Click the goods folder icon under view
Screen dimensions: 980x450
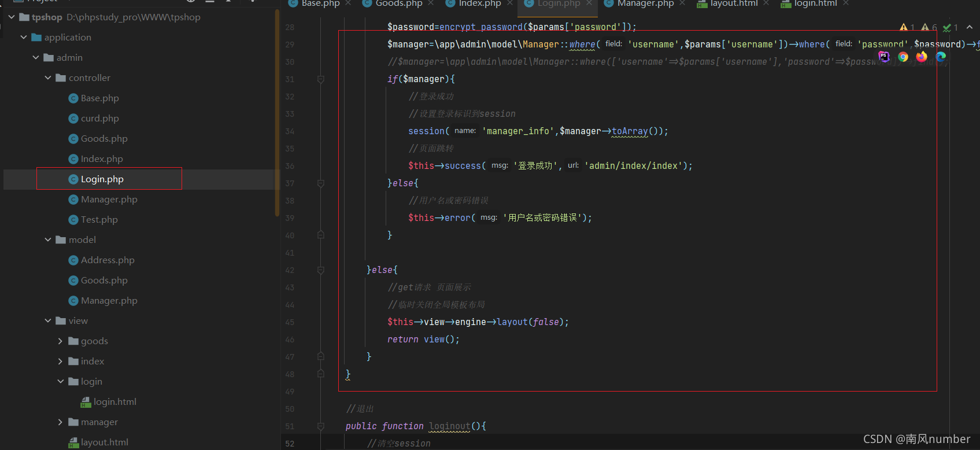tap(73, 341)
